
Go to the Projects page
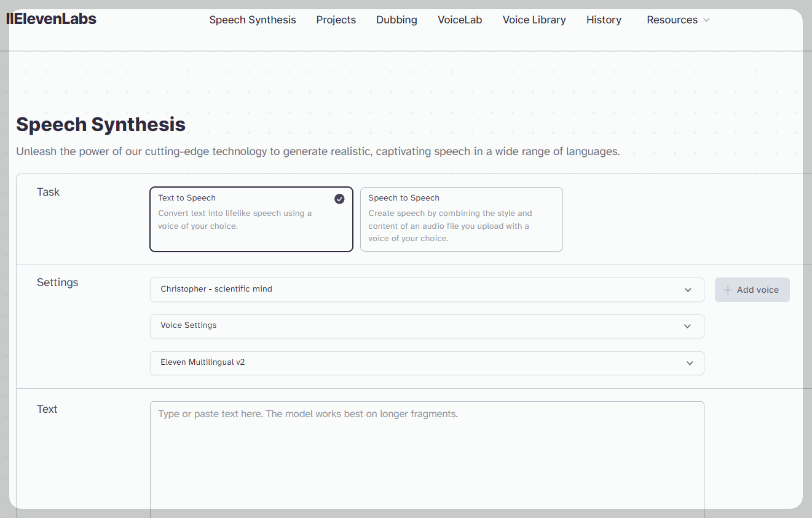pyautogui.click(x=336, y=20)
